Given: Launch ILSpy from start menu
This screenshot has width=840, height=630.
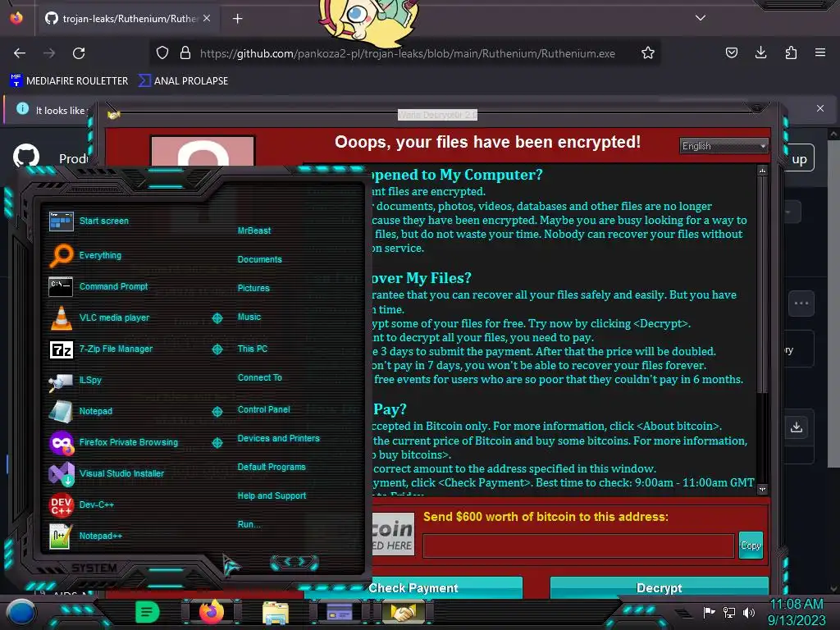Looking at the screenshot, I should [x=75, y=381].
